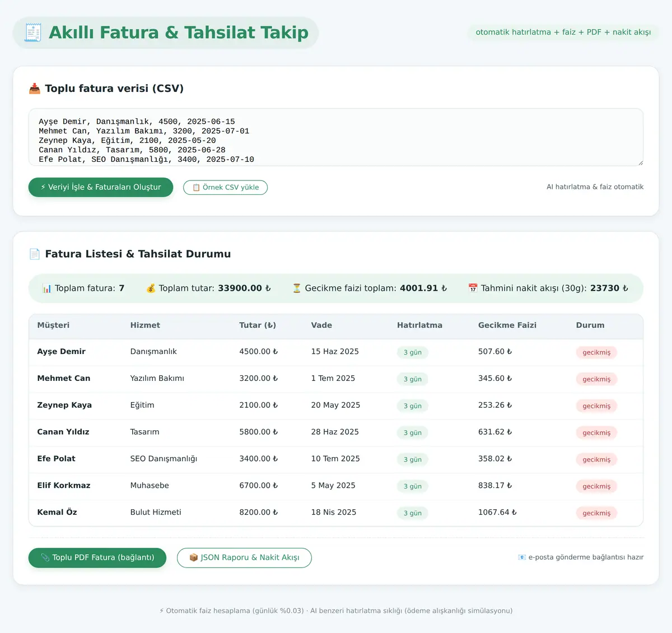The width and height of the screenshot is (672, 633).
Task: Click the header tagline 'otomatik hatırlatma + faiz + PDF + nakit akışı'
Action: (x=563, y=32)
